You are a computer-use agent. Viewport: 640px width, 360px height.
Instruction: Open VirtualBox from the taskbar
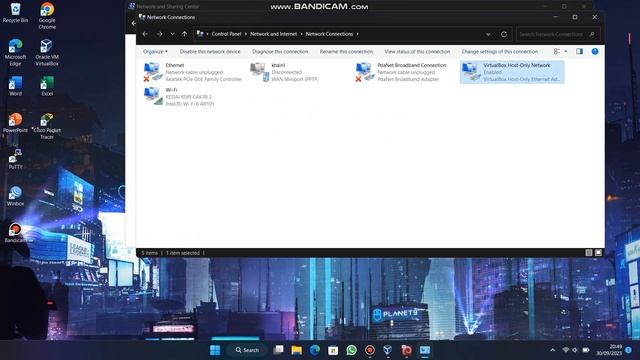[x=388, y=350]
